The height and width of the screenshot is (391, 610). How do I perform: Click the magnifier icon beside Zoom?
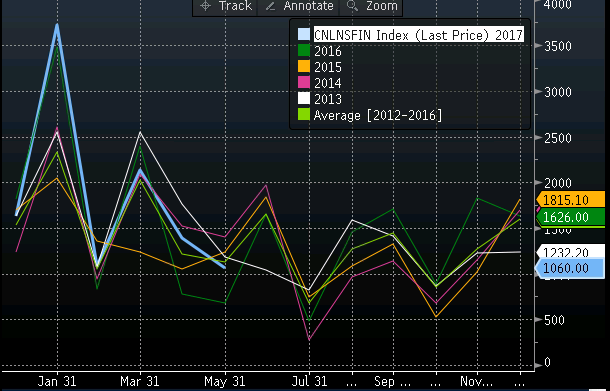pyautogui.click(x=352, y=6)
